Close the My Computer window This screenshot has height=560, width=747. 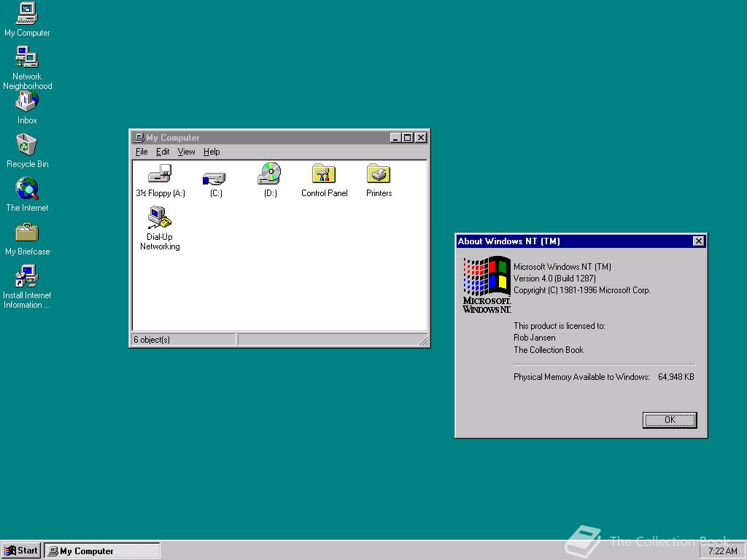tap(421, 138)
